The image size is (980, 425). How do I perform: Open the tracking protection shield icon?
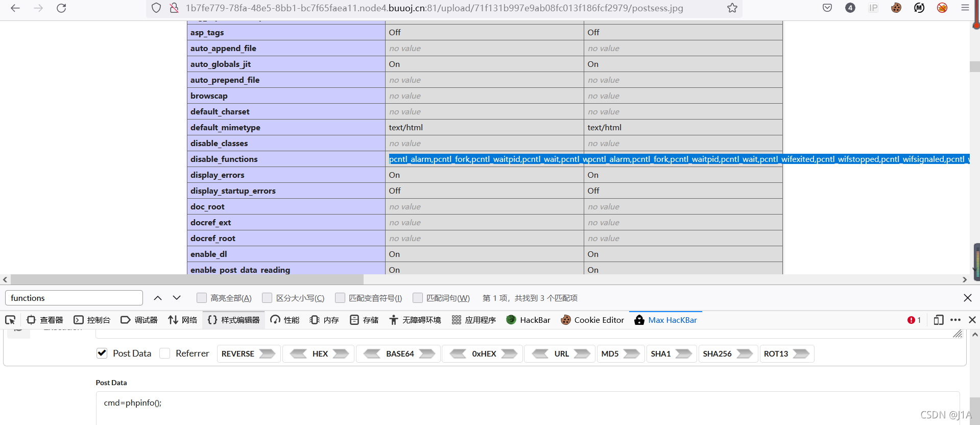pyautogui.click(x=156, y=8)
